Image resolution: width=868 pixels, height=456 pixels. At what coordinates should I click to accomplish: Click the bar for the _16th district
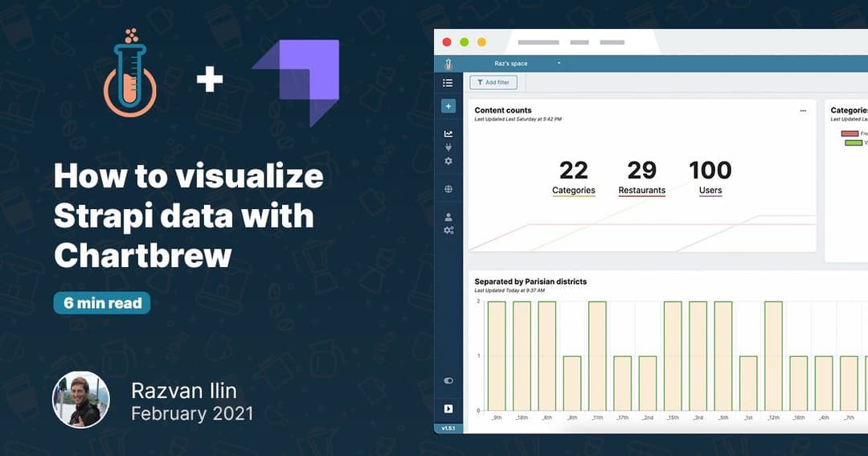tap(799, 384)
